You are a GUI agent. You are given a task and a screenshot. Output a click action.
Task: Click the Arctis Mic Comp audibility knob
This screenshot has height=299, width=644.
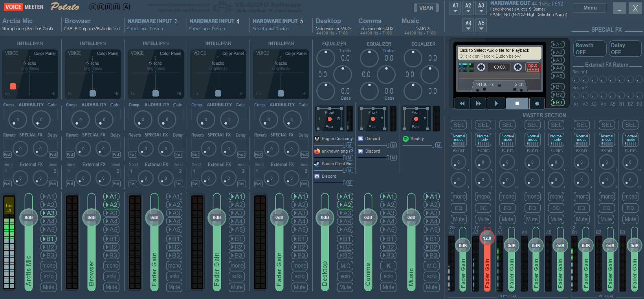coord(17,120)
